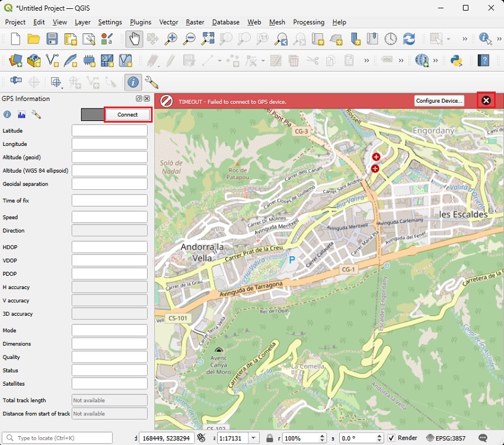Click the Save Project floppy icon
This screenshot has width=504, height=445.
(x=52, y=39)
